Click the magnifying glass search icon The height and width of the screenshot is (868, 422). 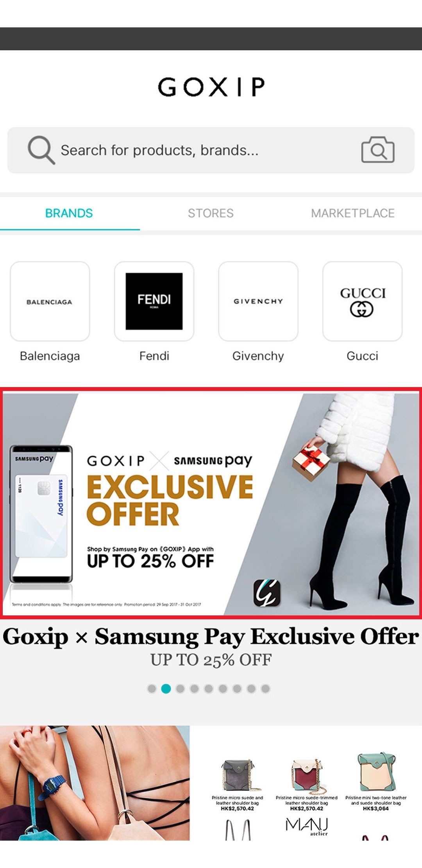41,150
